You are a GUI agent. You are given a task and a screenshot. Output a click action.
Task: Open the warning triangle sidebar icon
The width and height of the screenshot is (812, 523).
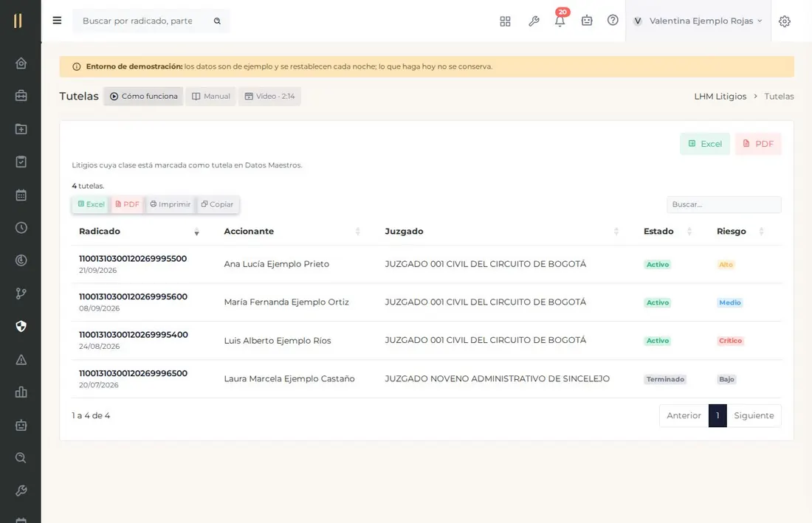21,359
